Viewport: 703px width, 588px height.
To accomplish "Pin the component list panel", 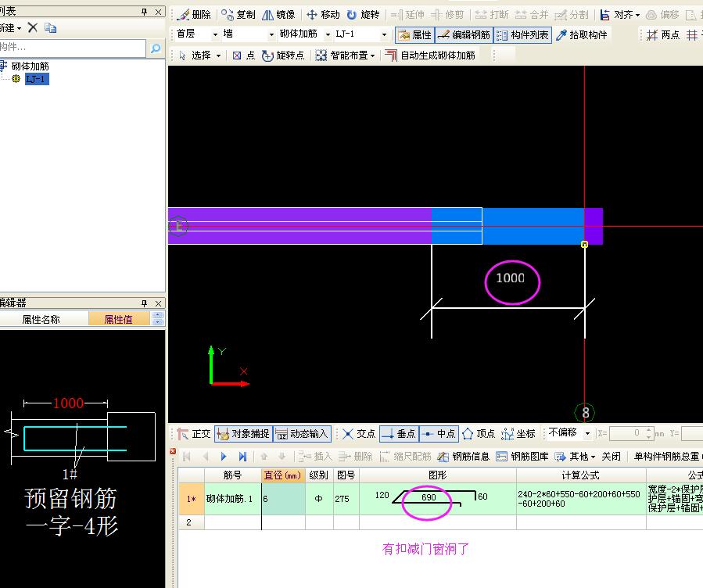I will (145, 12).
